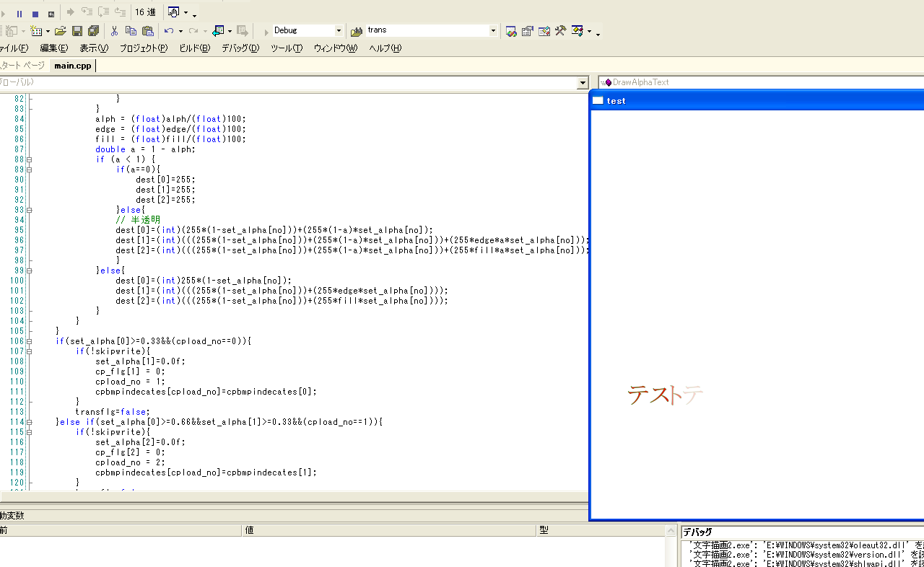The height and width of the screenshot is (567, 924).
Task: Stop debugging with the square stop icon
Action: [x=35, y=13]
